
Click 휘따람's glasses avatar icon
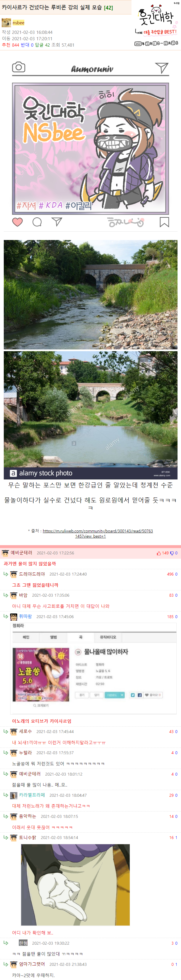click(14, 617)
